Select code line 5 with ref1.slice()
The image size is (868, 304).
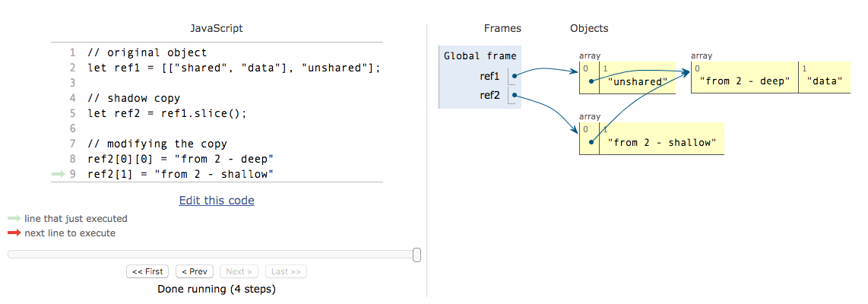pyautogui.click(x=167, y=114)
